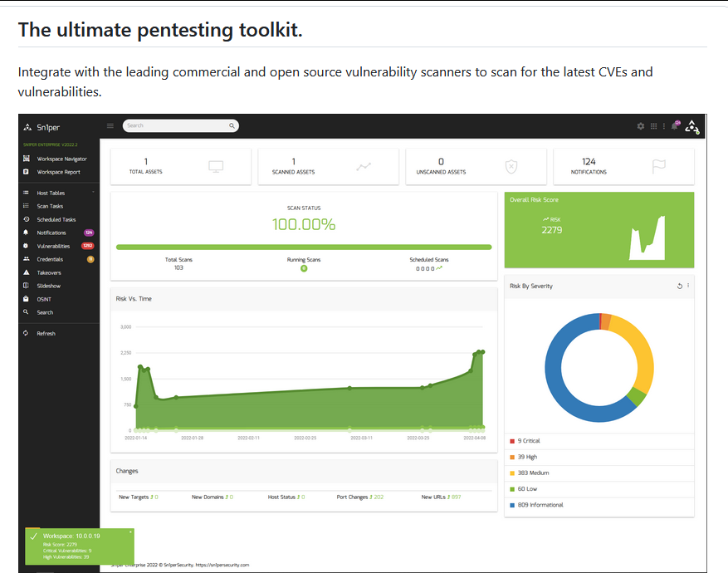Click the Sn1per logo at top right

[x=693, y=126]
